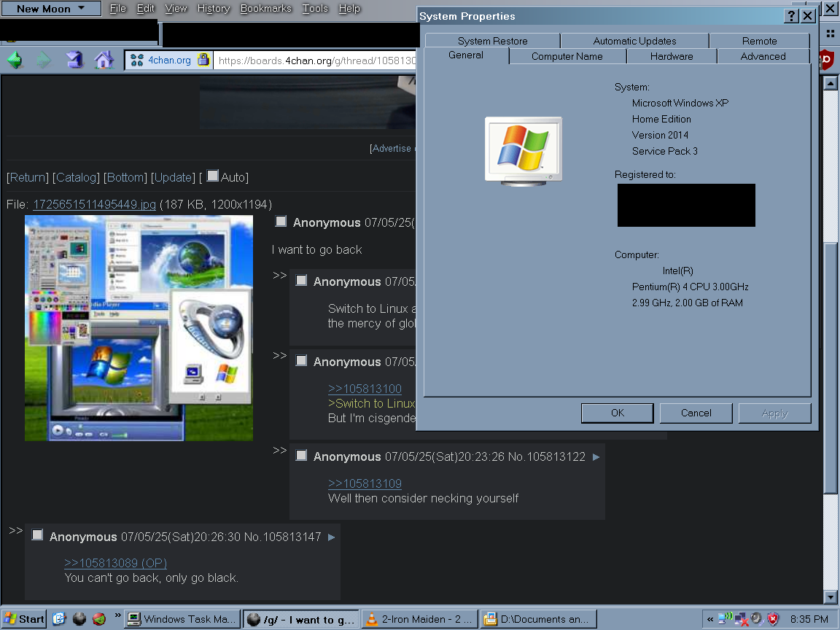The height and width of the screenshot is (630, 840).
Task: Launch Internet Explorer from Quick Launch
Action: tap(59, 619)
